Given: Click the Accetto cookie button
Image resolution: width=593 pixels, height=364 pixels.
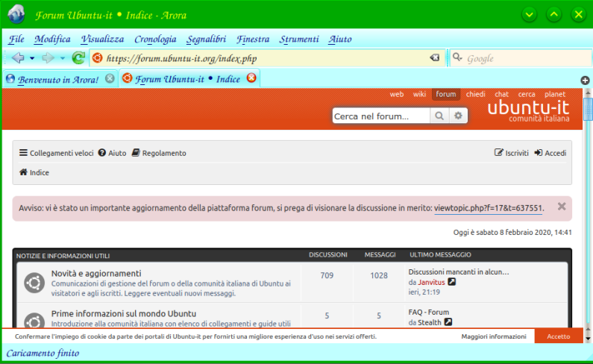Looking at the screenshot, I should [558, 336].
